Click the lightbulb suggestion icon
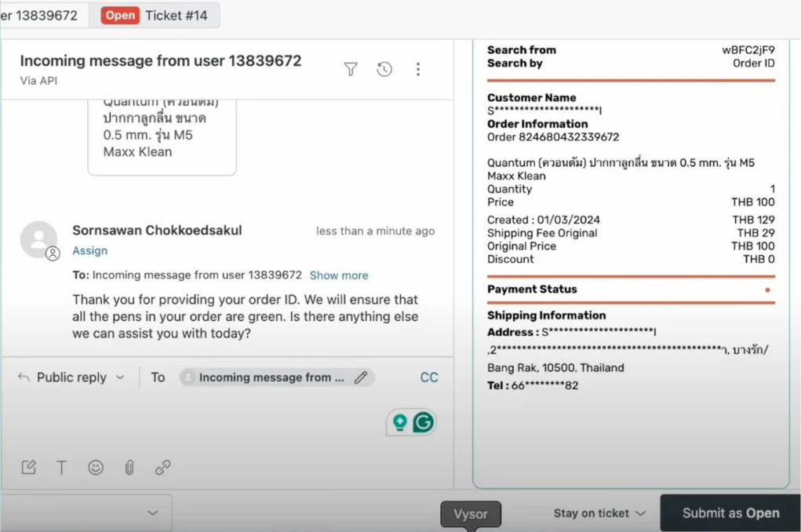 point(400,423)
